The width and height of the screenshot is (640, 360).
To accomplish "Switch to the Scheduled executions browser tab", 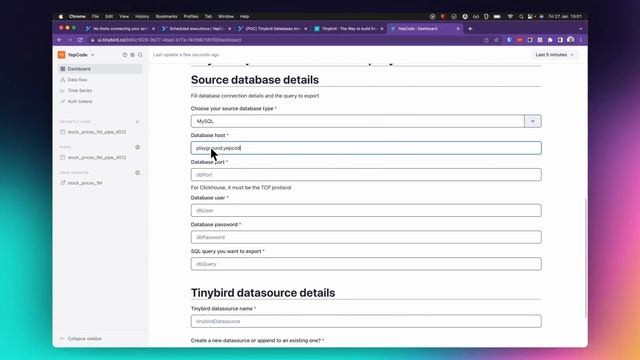I will [196, 29].
